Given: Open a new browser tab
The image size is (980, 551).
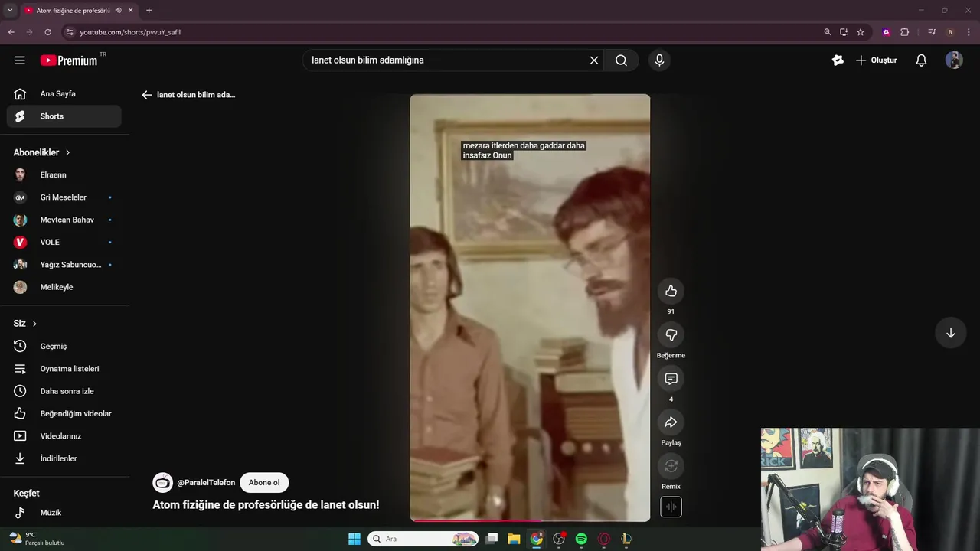Looking at the screenshot, I should tap(149, 11).
